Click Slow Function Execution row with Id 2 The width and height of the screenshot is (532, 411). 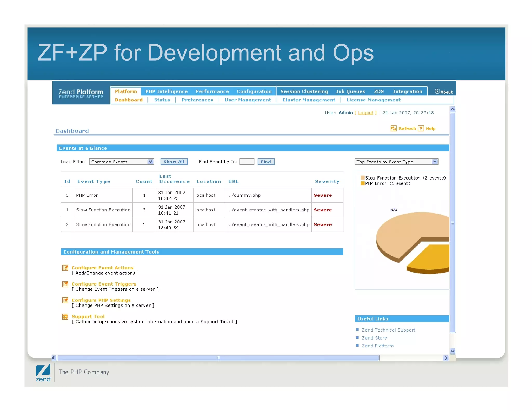tap(202, 224)
